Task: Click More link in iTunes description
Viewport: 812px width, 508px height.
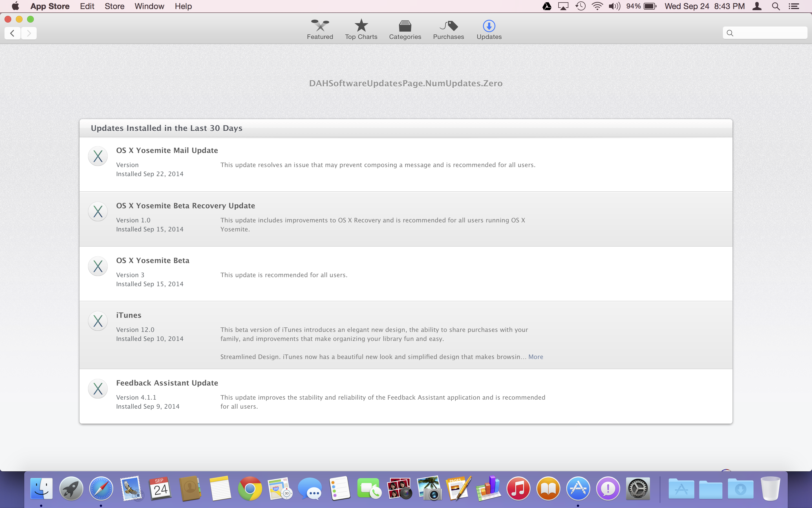Action: click(535, 357)
